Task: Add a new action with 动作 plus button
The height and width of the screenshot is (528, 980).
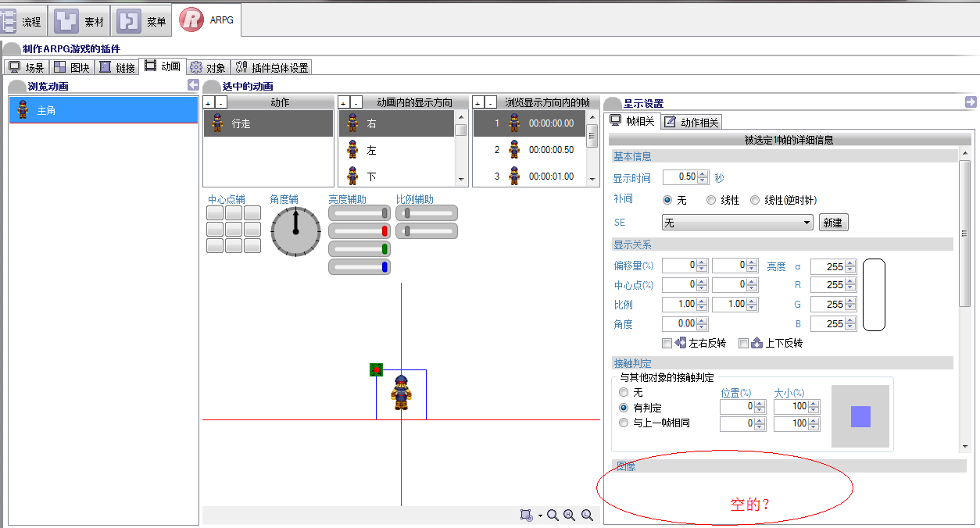Action: pos(208,103)
